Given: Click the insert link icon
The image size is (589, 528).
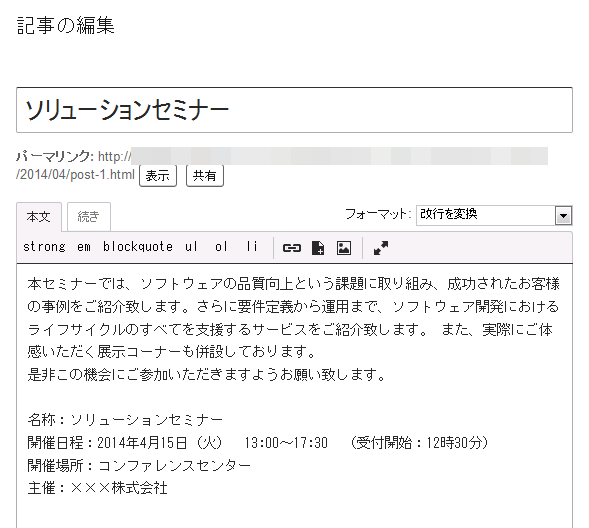Looking at the screenshot, I should pos(291,248).
